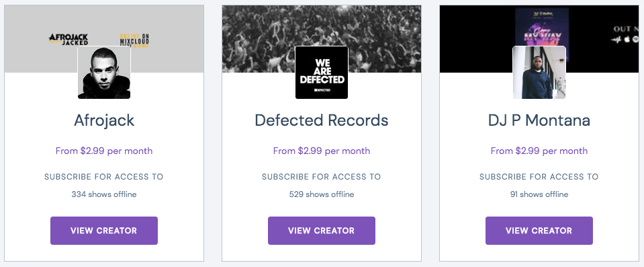Click the 334 shows offline text
The height and width of the screenshot is (267, 644).
tap(104, 194)
